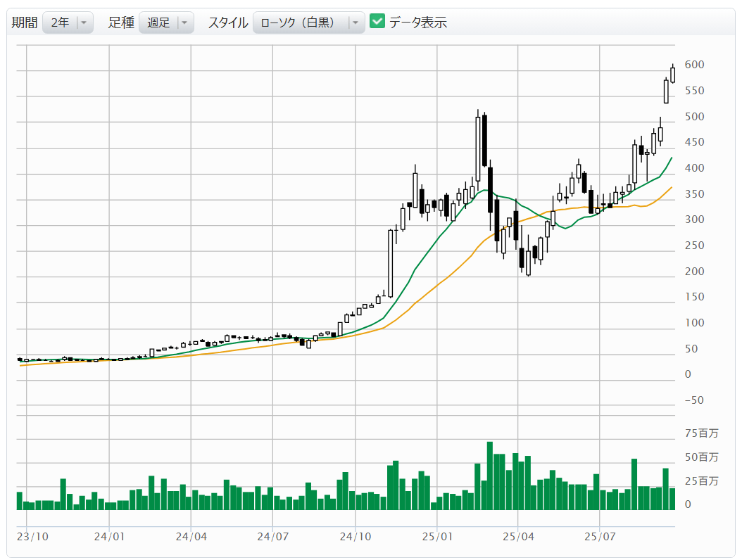Click the arrow beside the ローソク（白黒） selector
The height and width of the screenshot is (560, 742).
(356, 23)
